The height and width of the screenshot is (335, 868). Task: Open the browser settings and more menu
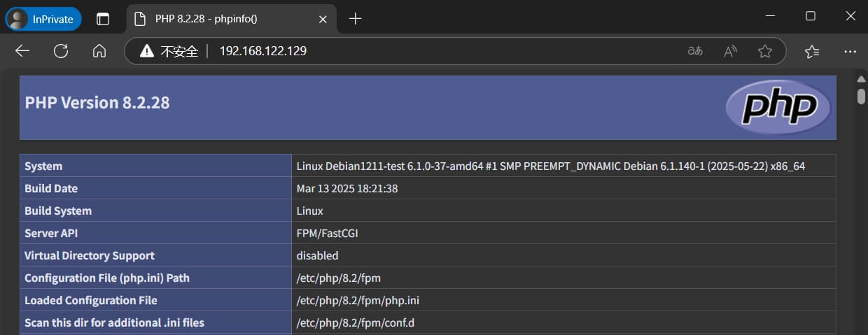(850, 51)
